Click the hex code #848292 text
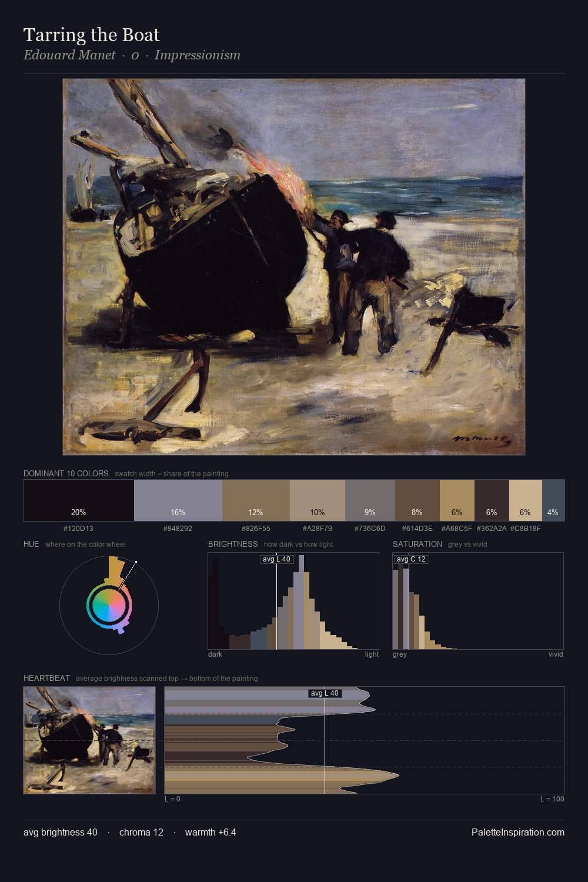The image size is (588, 882). 178,529
